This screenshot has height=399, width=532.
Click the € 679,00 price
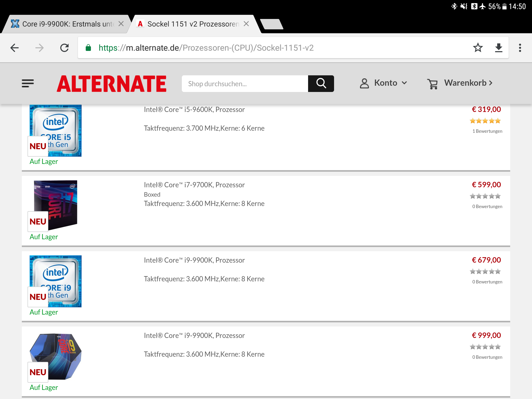coord(486,260)
